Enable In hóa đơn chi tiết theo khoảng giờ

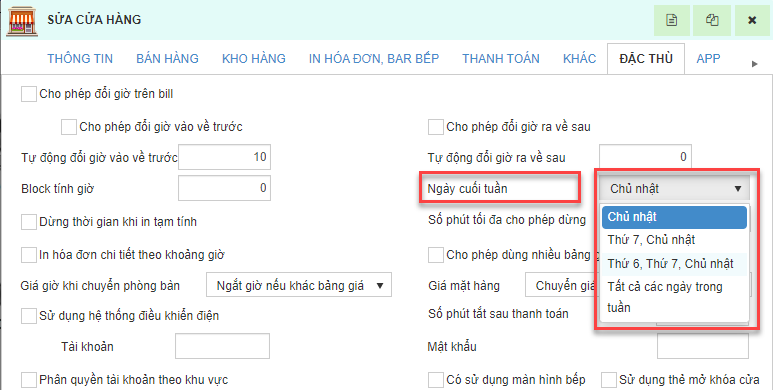29,255
